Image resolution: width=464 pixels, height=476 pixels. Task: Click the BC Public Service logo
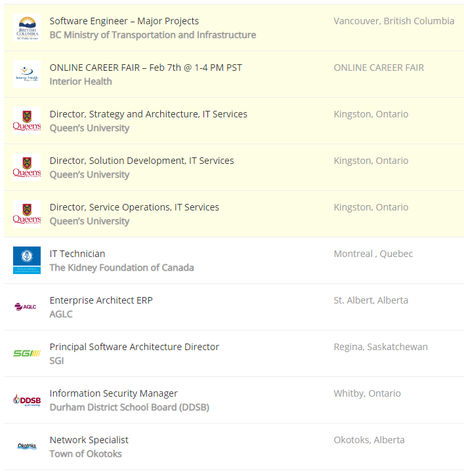click(27, 28)
